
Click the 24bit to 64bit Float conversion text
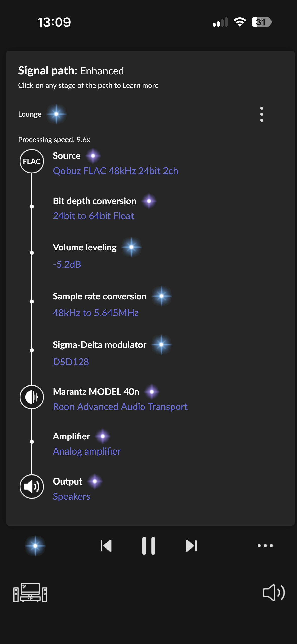click(x=93, y=216)
